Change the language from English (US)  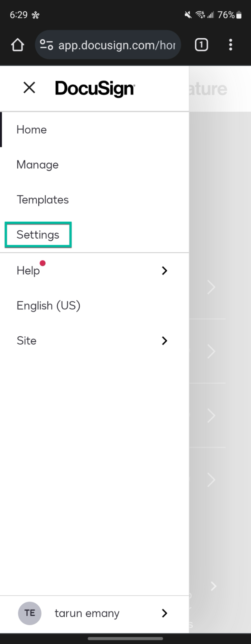click(48, 305)
